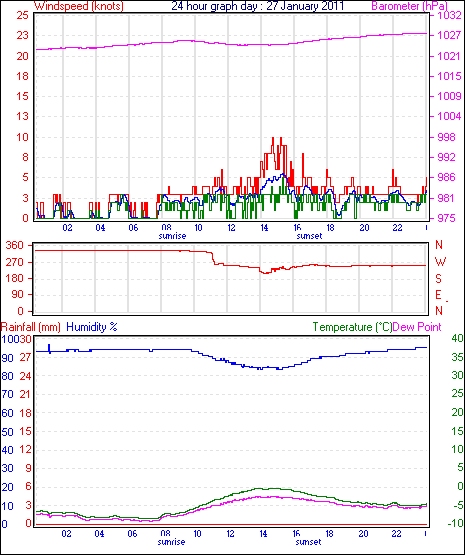Click the 22 hour mark on wind graph

click(397, 228)
